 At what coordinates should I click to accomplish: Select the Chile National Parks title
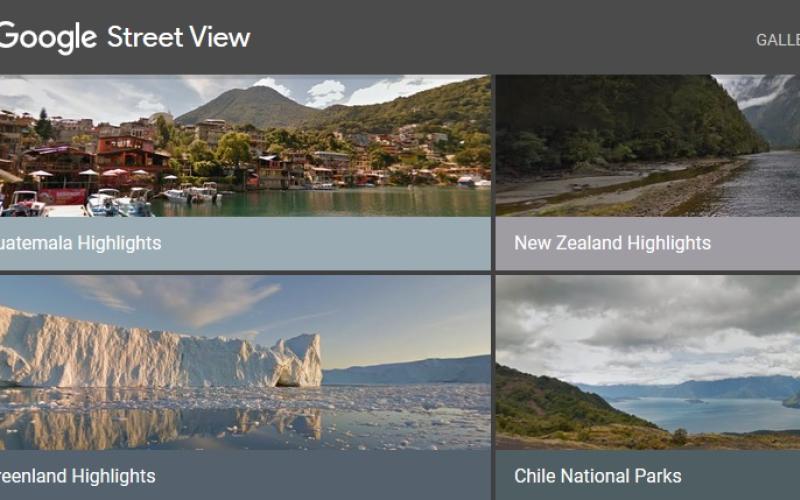(x=598, y=476)
